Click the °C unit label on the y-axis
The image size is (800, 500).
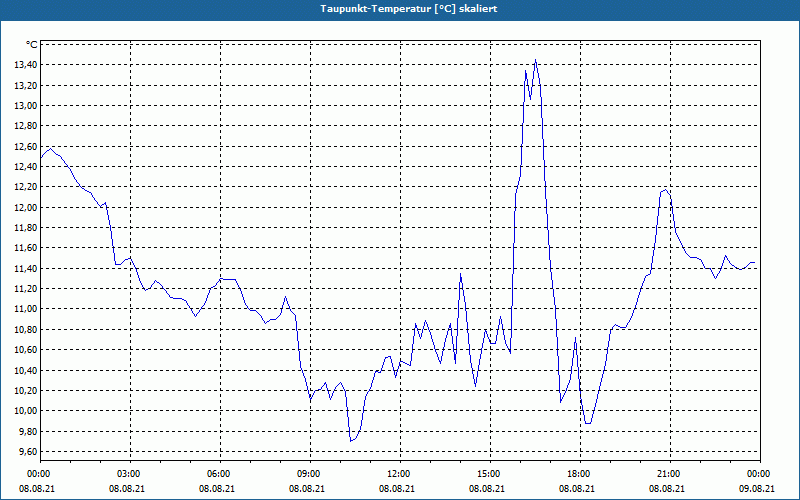32,45
